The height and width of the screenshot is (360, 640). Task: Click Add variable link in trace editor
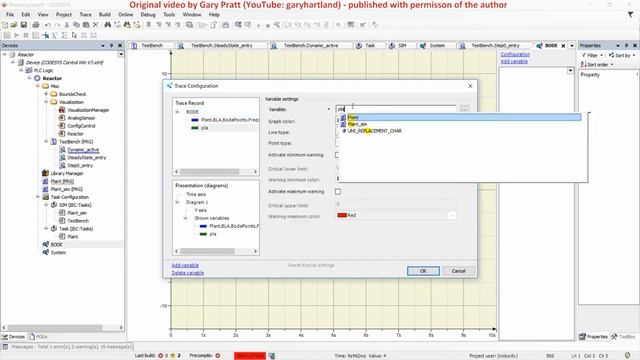tap(514, 61)
